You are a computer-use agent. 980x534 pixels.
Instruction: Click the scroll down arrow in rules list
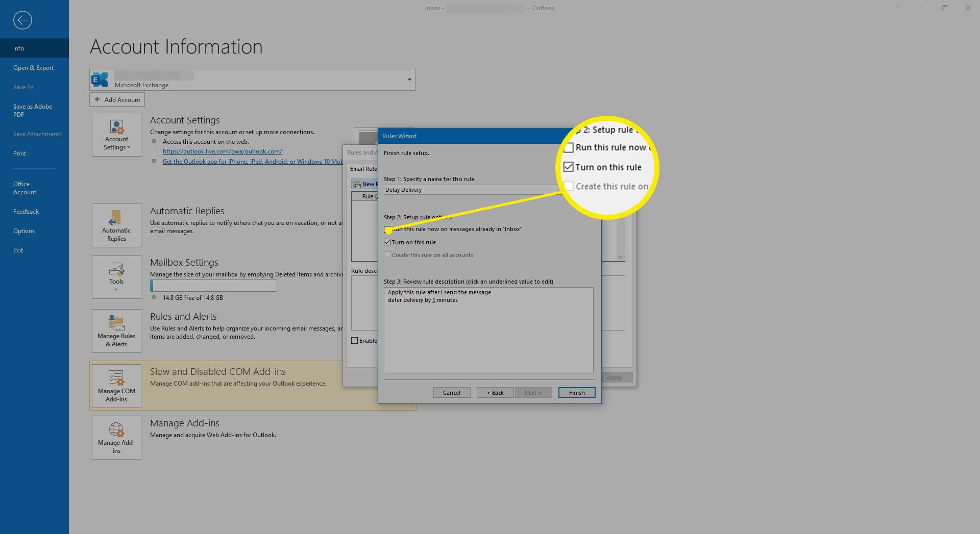tap(621, 257)
